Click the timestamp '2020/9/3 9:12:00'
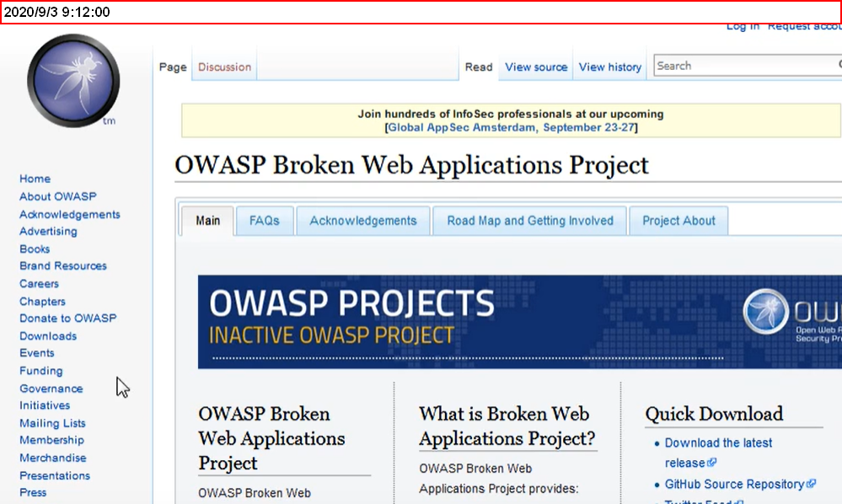842x504 pixels. [57, 13]
